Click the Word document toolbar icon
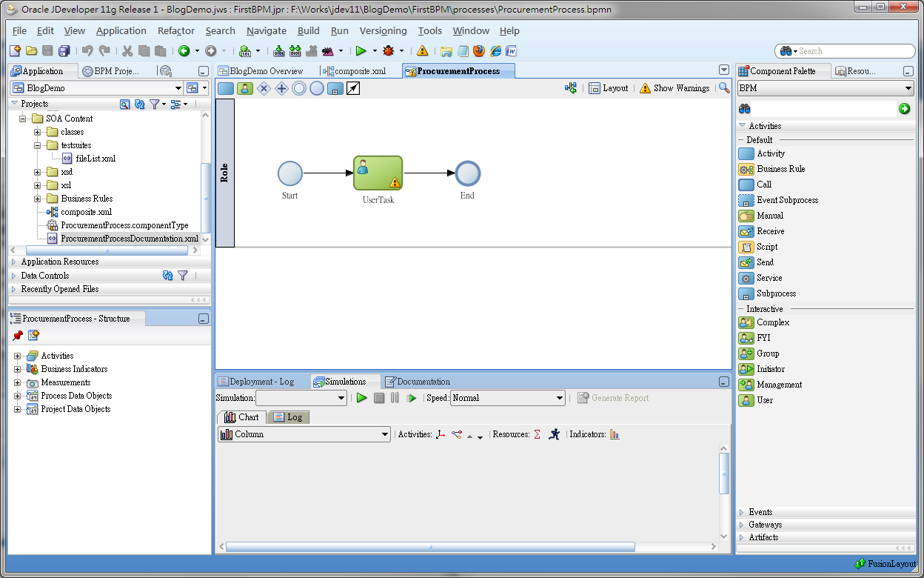 click(511, 51)
